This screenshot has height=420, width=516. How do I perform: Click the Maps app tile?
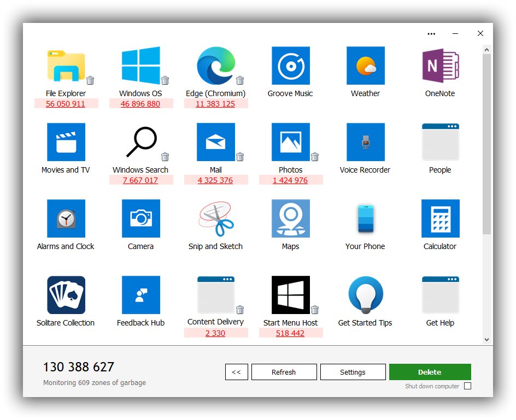(291, 218)
